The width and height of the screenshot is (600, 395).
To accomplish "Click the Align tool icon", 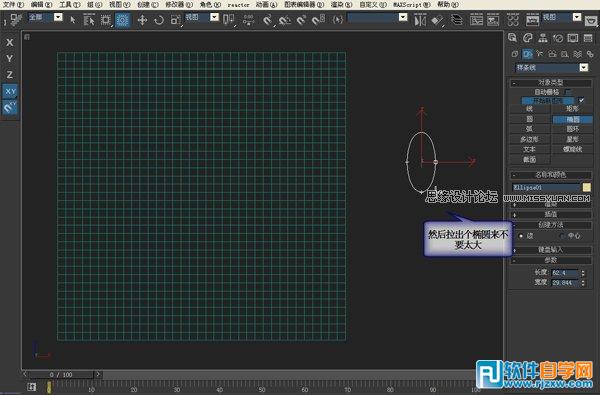I will [x=437, y=20].
